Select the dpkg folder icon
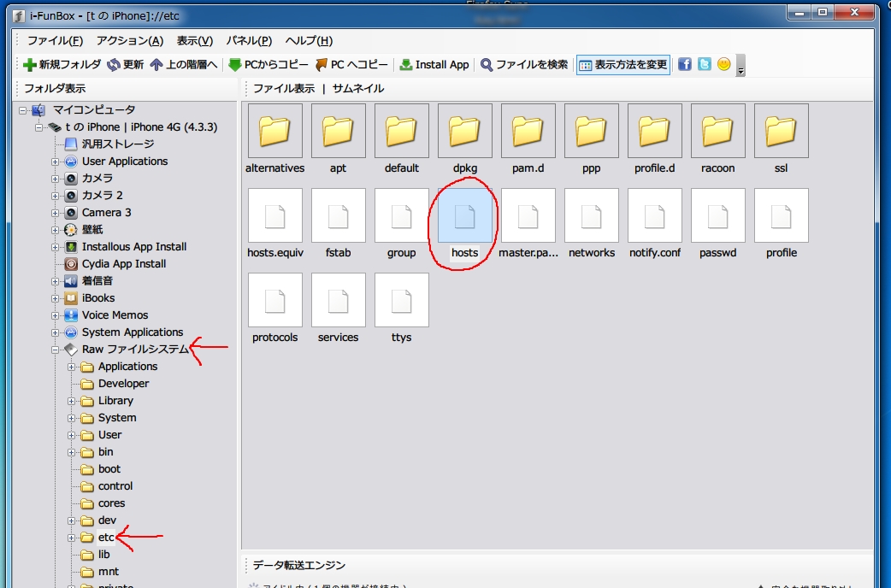891x588 pixels. (465, 131)
